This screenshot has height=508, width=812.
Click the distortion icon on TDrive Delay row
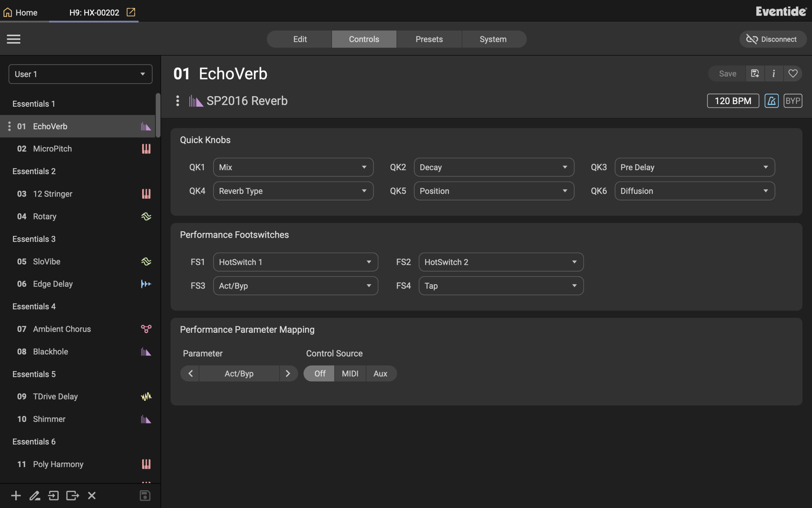146,397
